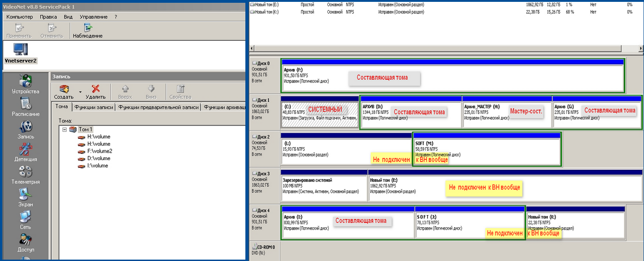Open the Расписание (Schedule) sidebar section
This screenshot has width=644, height=261.
[x=25, y=106]
